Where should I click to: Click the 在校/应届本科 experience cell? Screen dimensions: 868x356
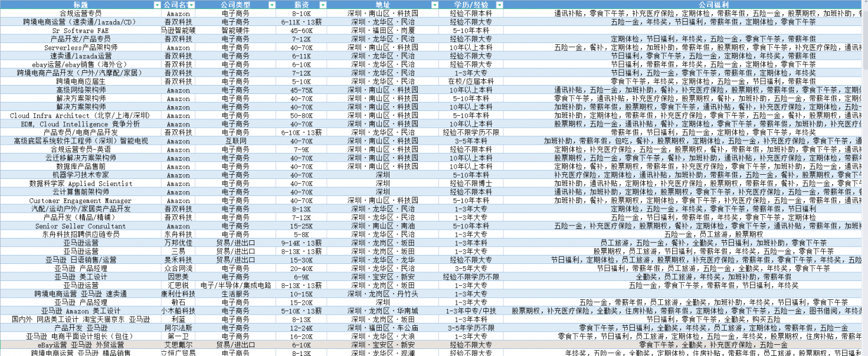[471, 81]
